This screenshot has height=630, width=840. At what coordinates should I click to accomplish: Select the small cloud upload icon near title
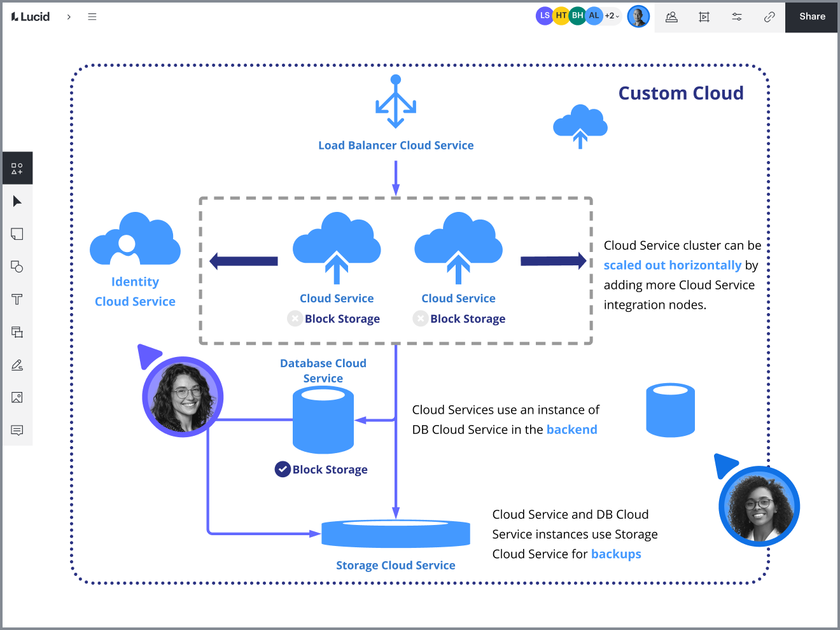[x=580, y=127]
